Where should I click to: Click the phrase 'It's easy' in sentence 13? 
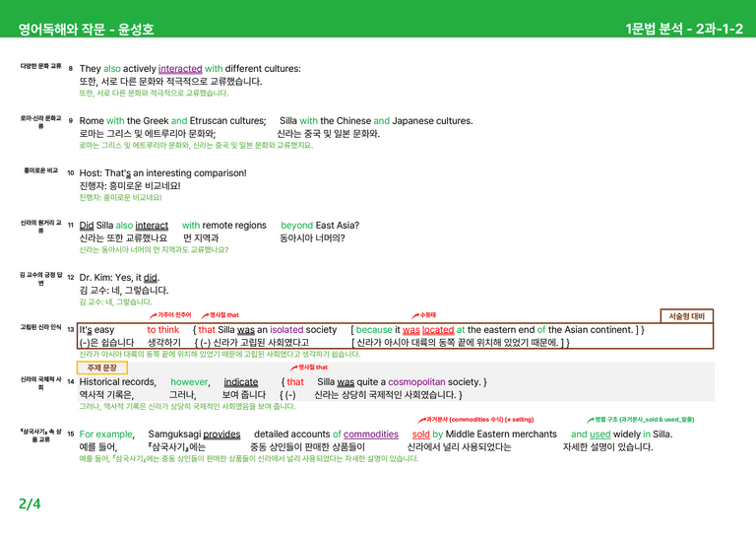[x=96, y=330]
